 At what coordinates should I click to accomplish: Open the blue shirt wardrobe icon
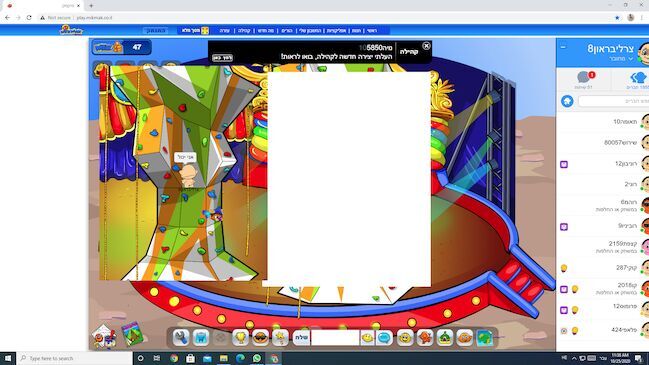201,338
